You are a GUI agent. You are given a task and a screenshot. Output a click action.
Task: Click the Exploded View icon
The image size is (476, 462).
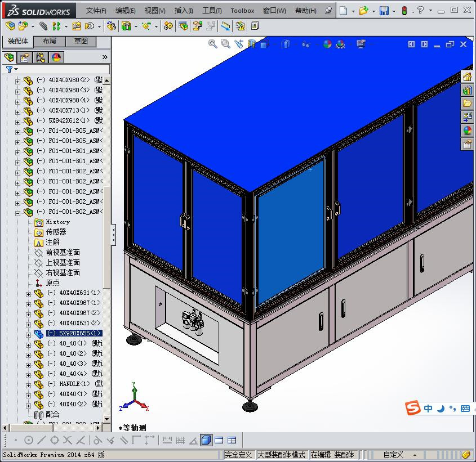pos(197,26)
